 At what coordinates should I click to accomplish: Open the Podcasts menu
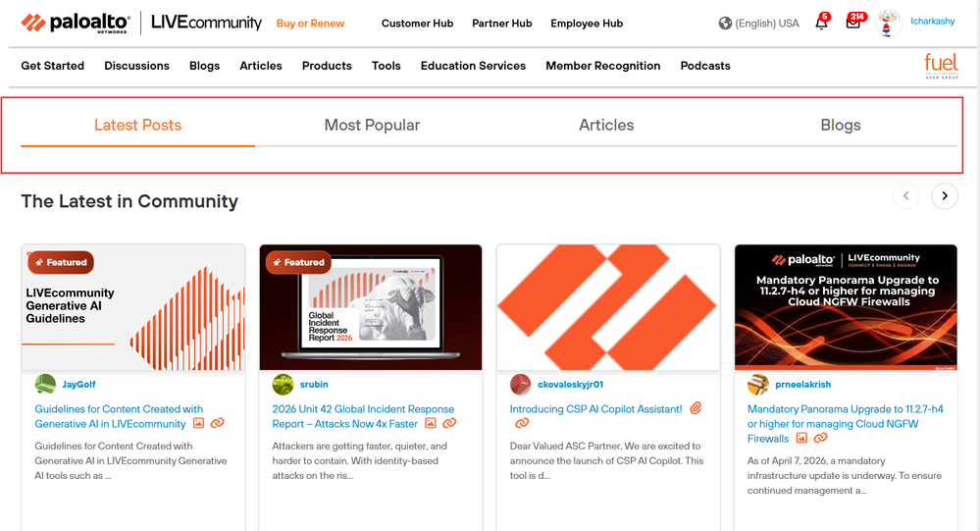[x=705, y=66]
